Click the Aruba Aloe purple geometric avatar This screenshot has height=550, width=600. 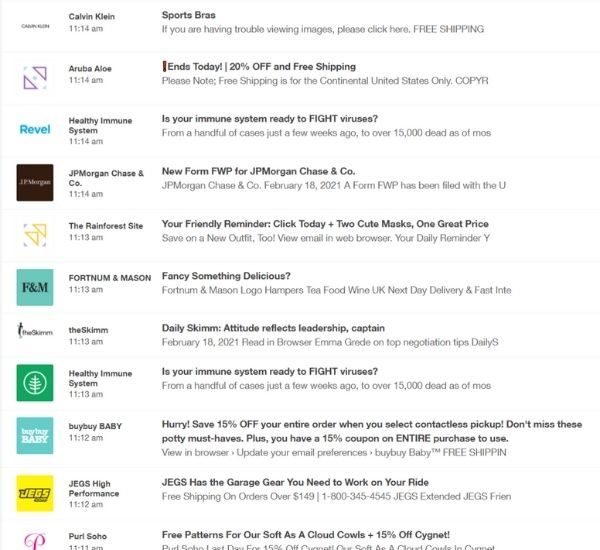[x=35, y=78]
